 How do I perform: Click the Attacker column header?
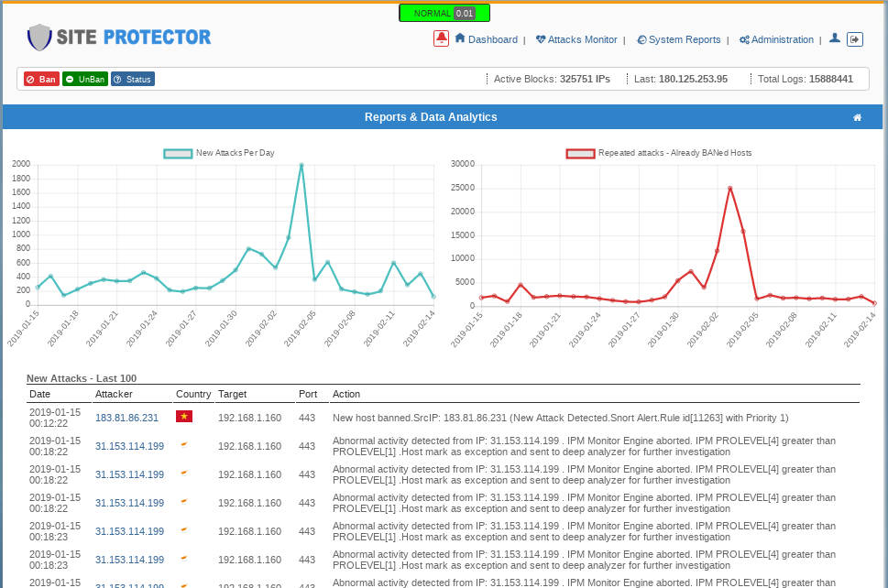click(114, 394)
